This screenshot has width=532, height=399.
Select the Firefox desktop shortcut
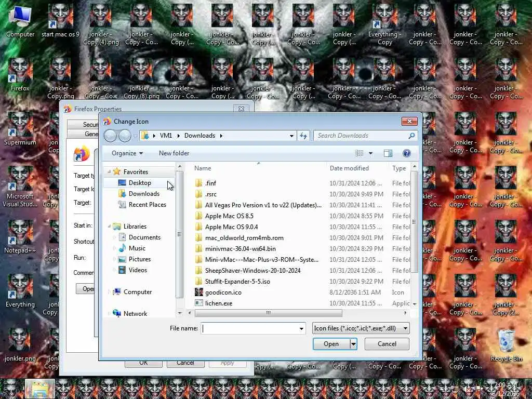20,75
